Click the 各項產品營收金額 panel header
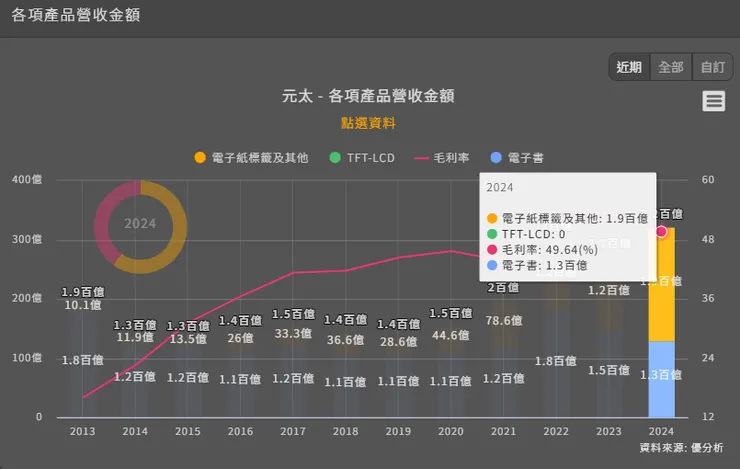The image size is (740, 469). (76, 15)
